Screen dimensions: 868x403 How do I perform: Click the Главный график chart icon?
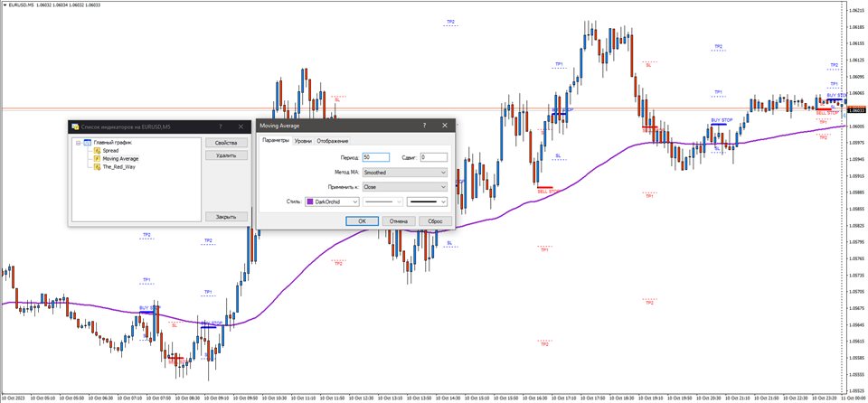pos(88,142)
